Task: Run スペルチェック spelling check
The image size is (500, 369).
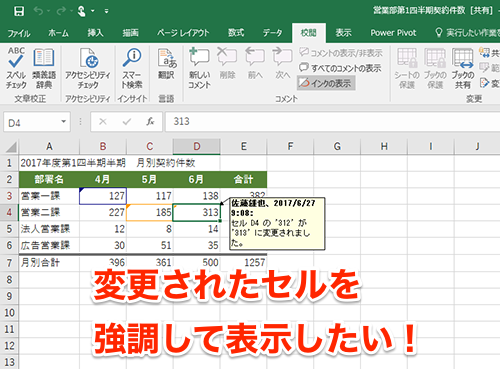Action: [16, 68]
